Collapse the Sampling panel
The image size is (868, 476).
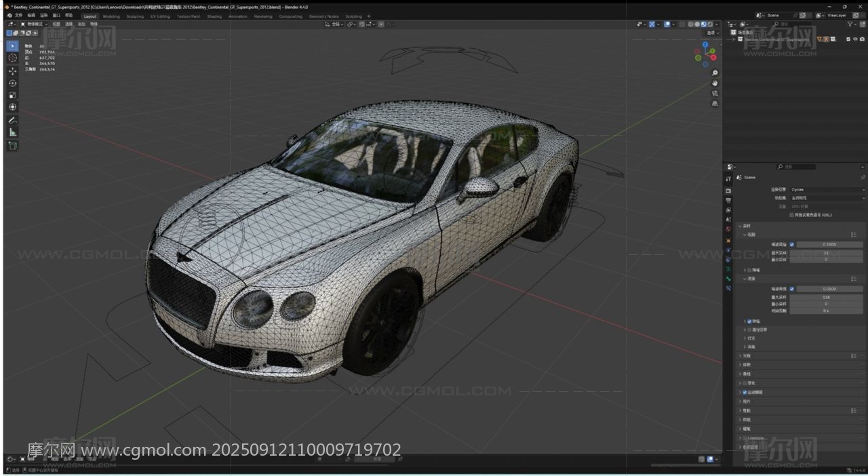pyautogui.click(x=741, y=226)
